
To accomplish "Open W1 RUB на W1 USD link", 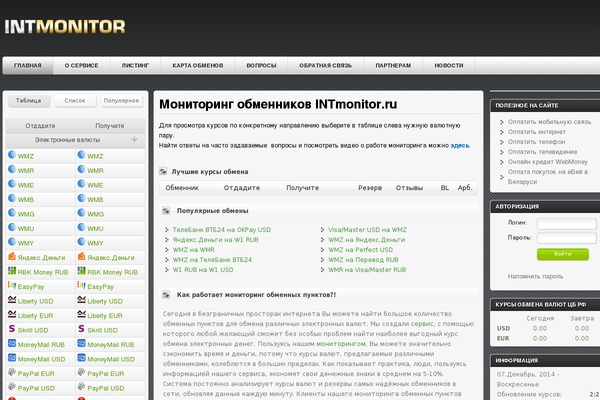I will (203, 269).
